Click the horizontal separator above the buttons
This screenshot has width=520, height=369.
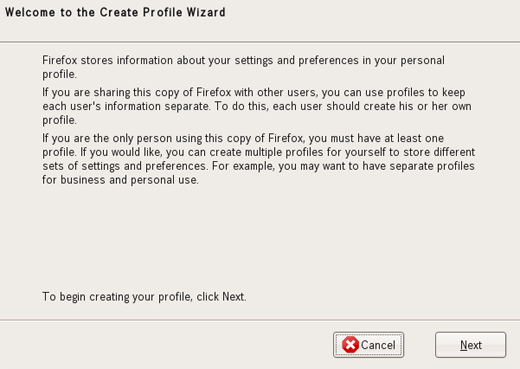(260, 320)
